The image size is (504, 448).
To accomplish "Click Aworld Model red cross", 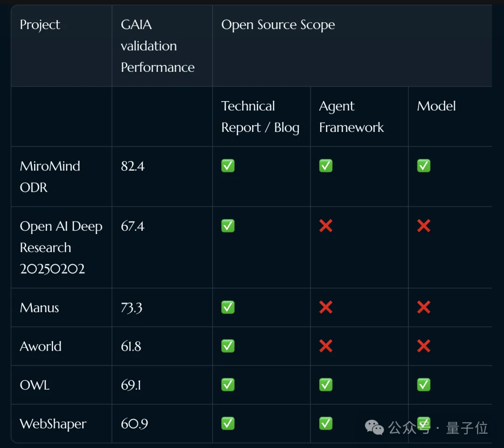I will [424, 346].
